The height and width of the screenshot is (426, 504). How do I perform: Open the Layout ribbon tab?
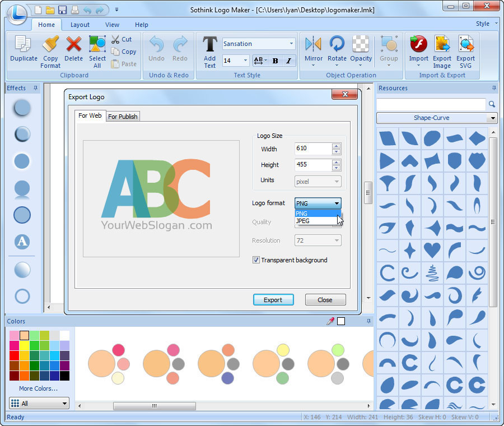point(80,25)
